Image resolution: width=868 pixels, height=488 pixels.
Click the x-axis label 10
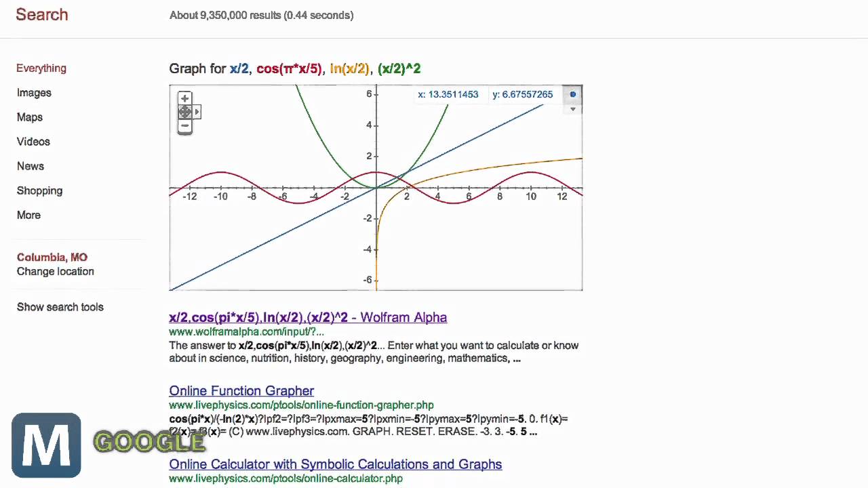tap(531, 197)
